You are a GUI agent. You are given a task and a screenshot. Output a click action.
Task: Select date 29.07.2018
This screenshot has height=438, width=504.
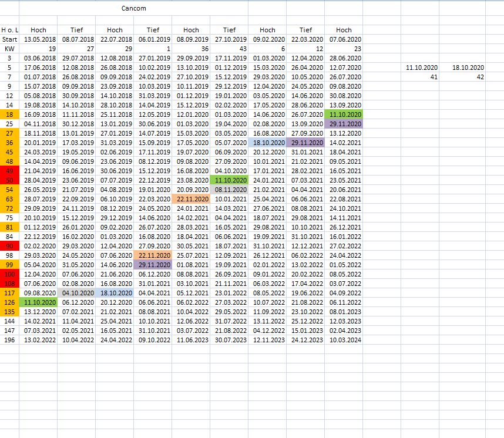point(76,58)
